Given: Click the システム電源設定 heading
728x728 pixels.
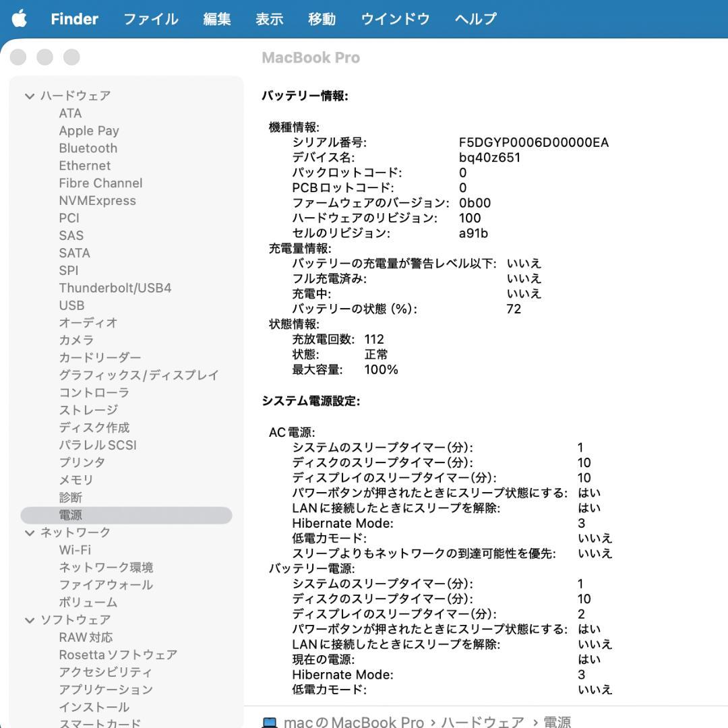Looking at the screenshot, I should click(311, 400).
